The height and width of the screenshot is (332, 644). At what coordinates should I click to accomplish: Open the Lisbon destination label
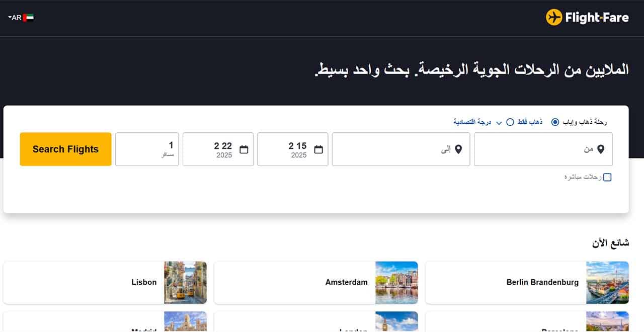[144, 282]
